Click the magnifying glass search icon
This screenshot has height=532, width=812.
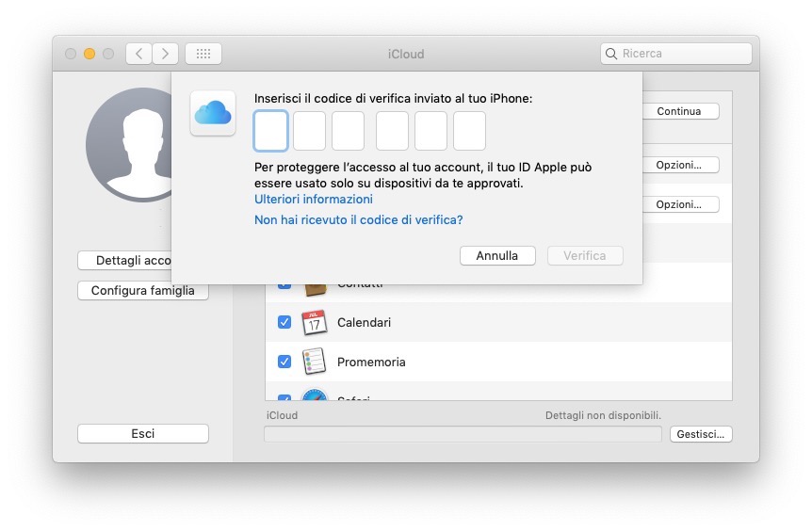tap(612, 54)
